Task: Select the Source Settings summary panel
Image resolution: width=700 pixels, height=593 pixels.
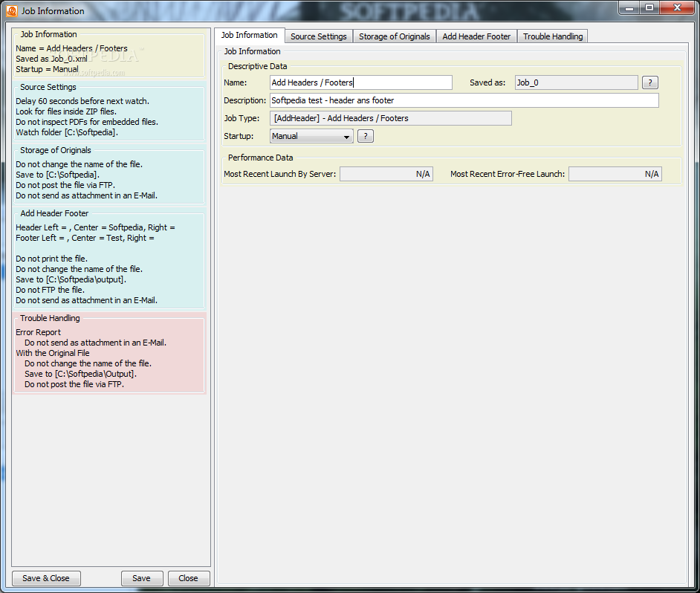Action: click(109, 111)
